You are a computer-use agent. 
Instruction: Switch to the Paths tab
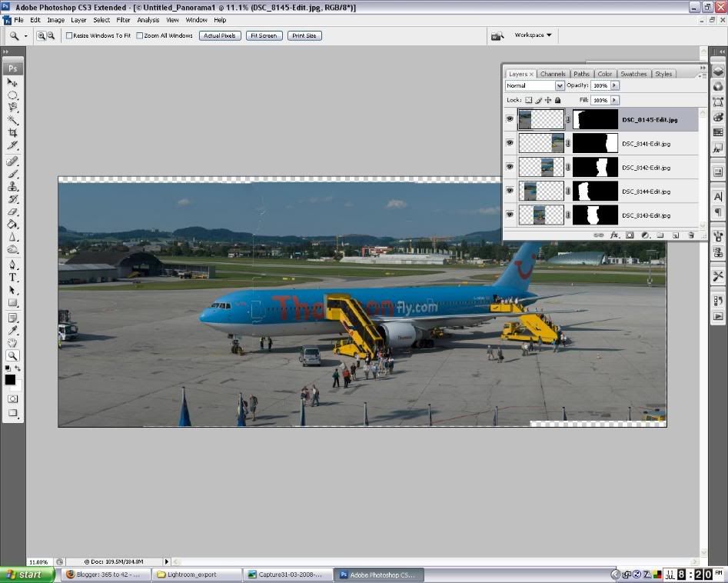[581, 74]
